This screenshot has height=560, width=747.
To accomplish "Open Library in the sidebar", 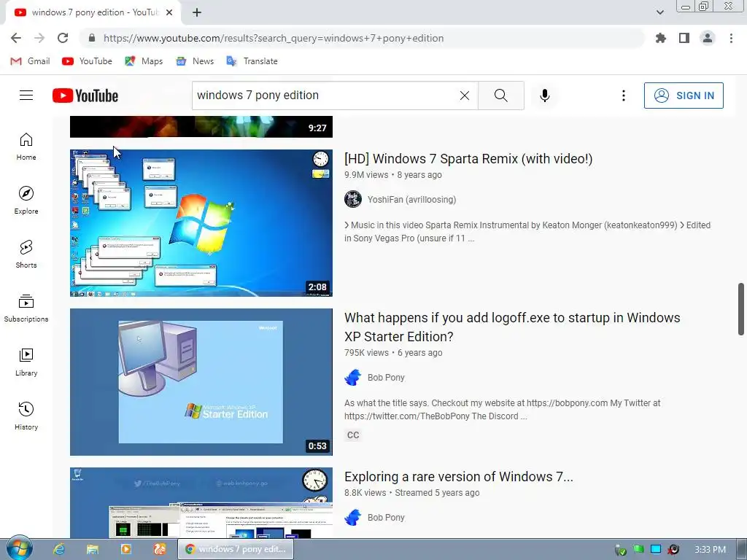I will tap(26, 362).
